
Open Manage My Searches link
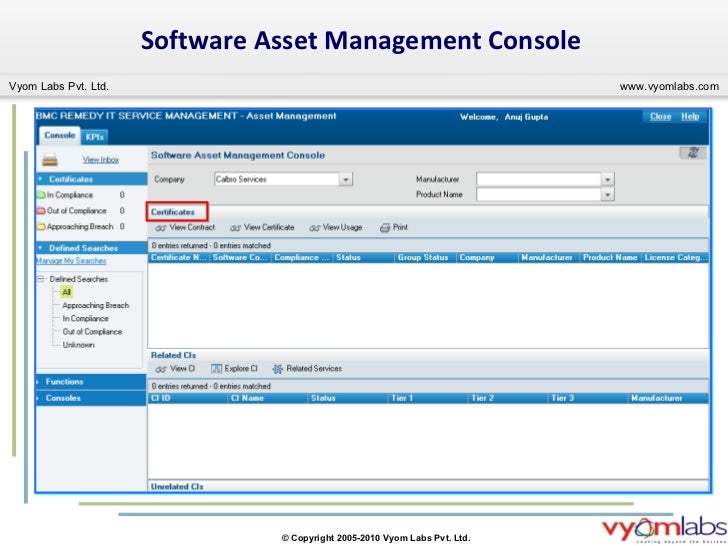[x=71, y=261]
